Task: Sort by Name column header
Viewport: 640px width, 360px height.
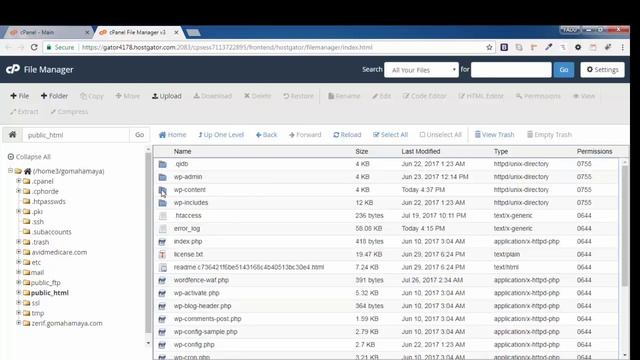Action: (x=182, y=151)
